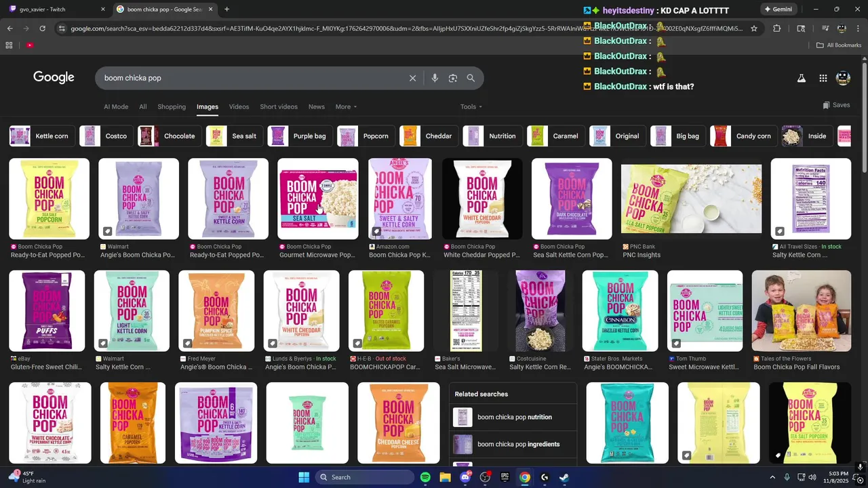Open the Windows Start menu

304,477
